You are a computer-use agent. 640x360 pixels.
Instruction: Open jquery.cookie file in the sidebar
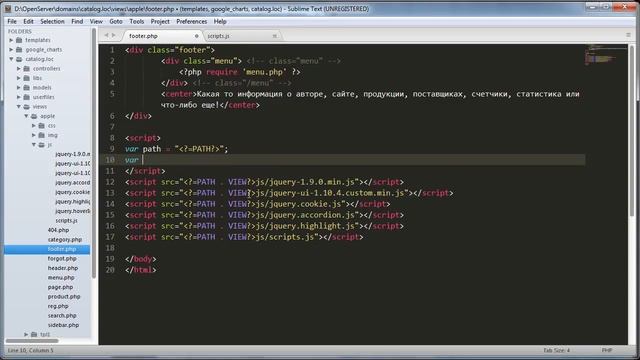pos(73,192)
